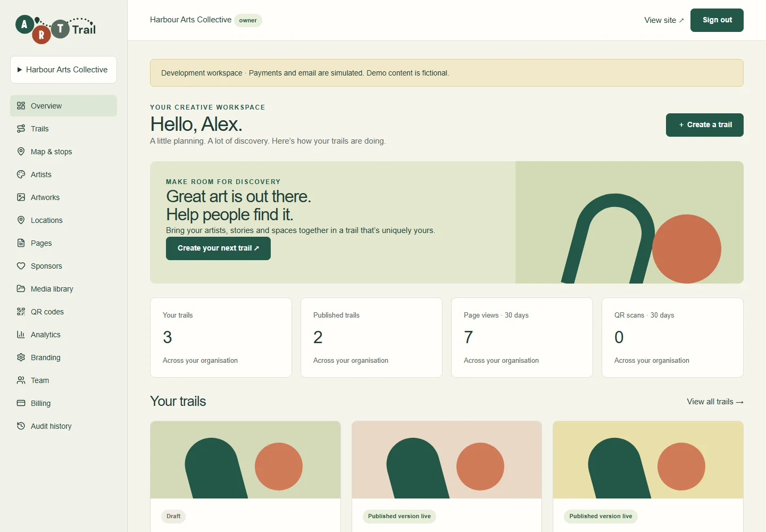Click the Analytics bar chart icon
The width and height of the screenshot is (766, 532).
(x=21, y=335)
